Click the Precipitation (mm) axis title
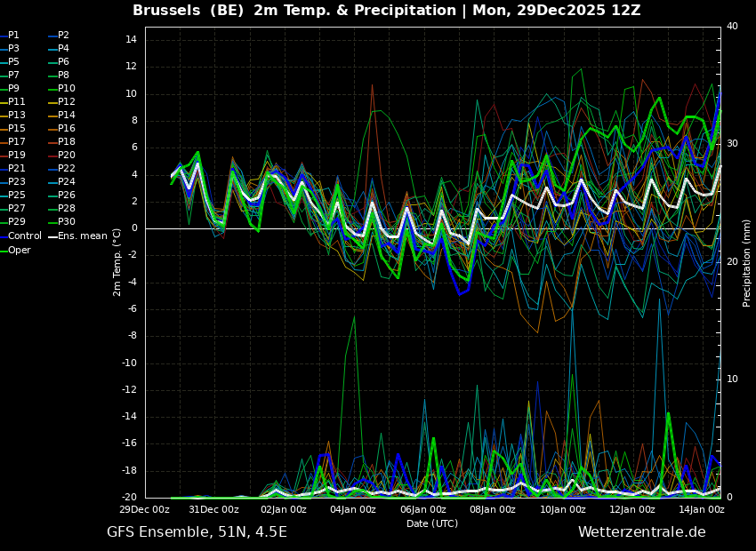This screenshot has height=551, width=756. pyautogui.click(x=747, y=261)
